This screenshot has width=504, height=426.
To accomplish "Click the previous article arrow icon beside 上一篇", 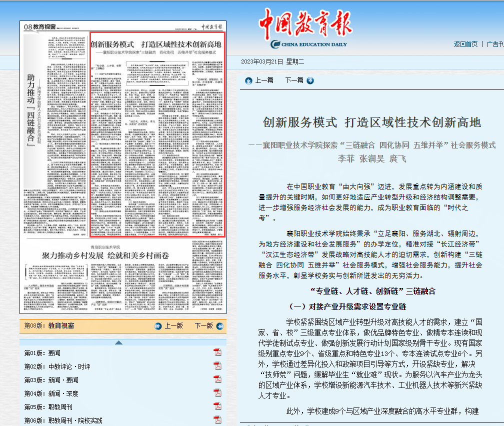I will 248,80.
